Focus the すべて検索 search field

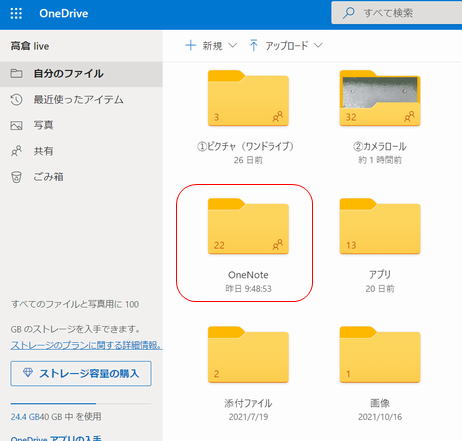(397, 13)
